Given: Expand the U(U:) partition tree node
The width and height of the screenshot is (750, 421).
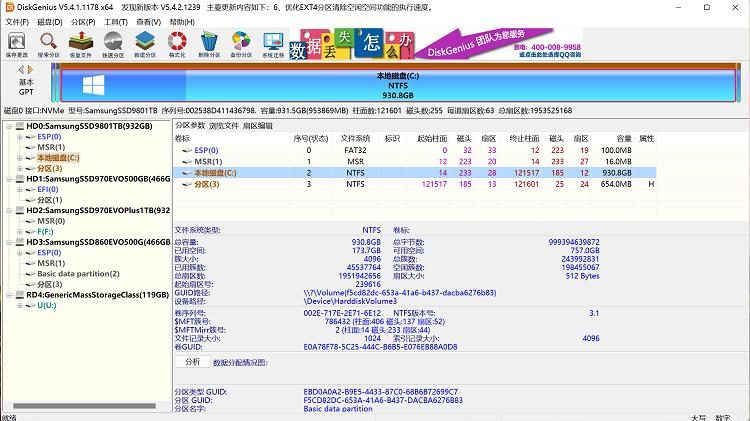Looking at the screenshot, I should [20, 305].
